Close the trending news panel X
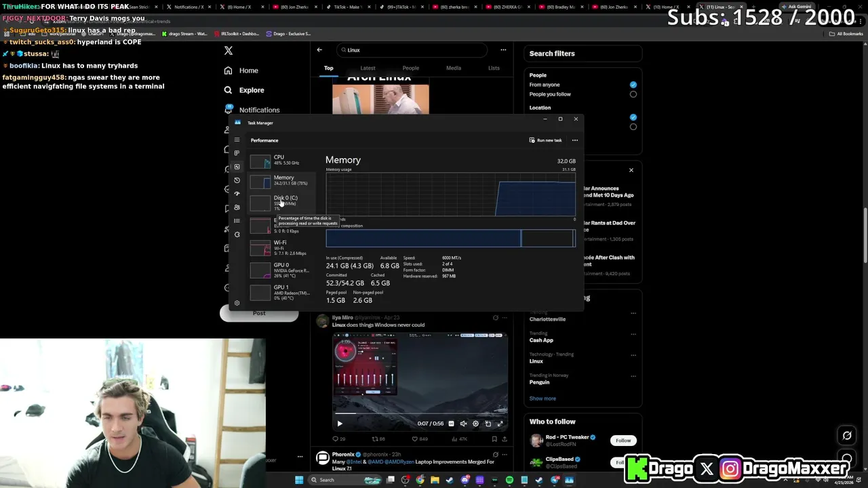This screenshot has width=868, height=488. coord(631,170)
